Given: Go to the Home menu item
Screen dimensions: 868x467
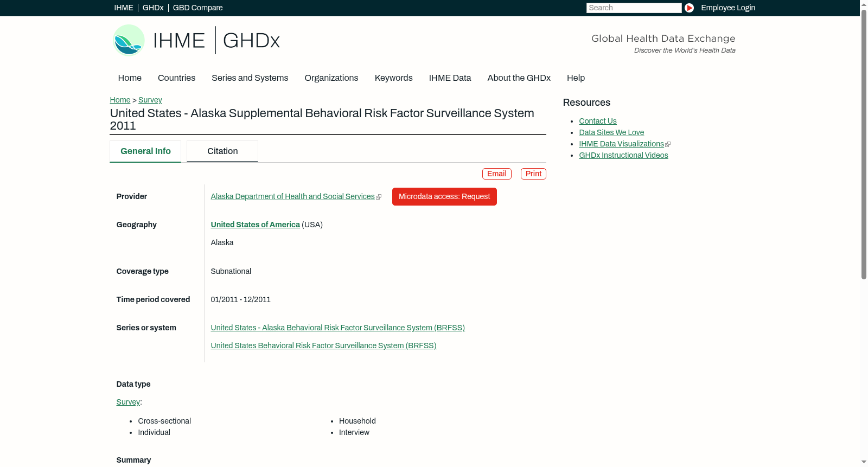Looking at the screenshot, I should [x=130, y=78].
